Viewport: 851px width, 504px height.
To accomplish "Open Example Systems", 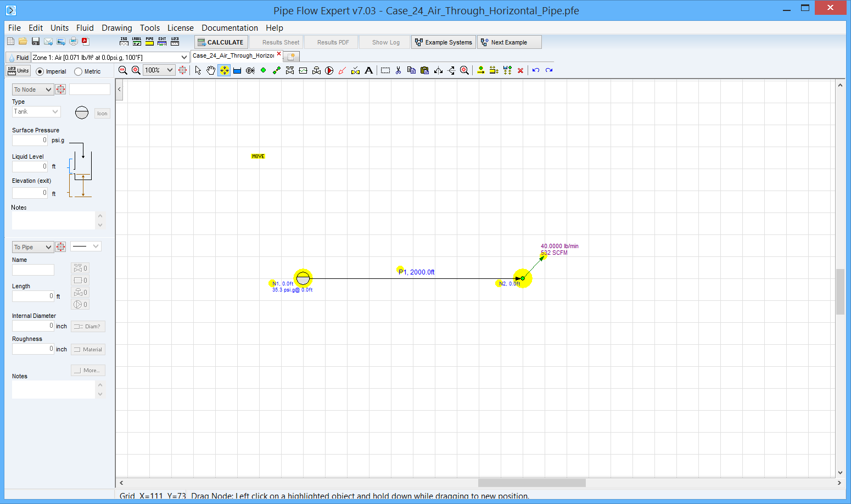I will [444, 42].
